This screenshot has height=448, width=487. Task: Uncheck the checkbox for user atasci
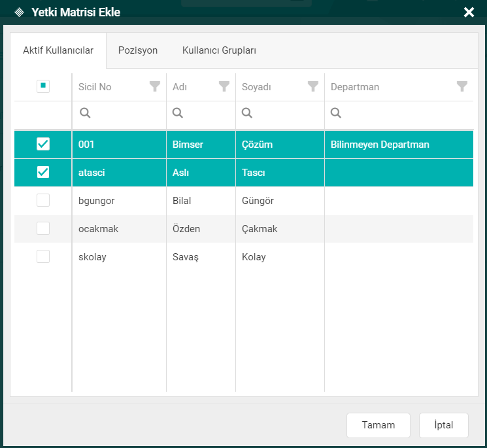point(43,172)
